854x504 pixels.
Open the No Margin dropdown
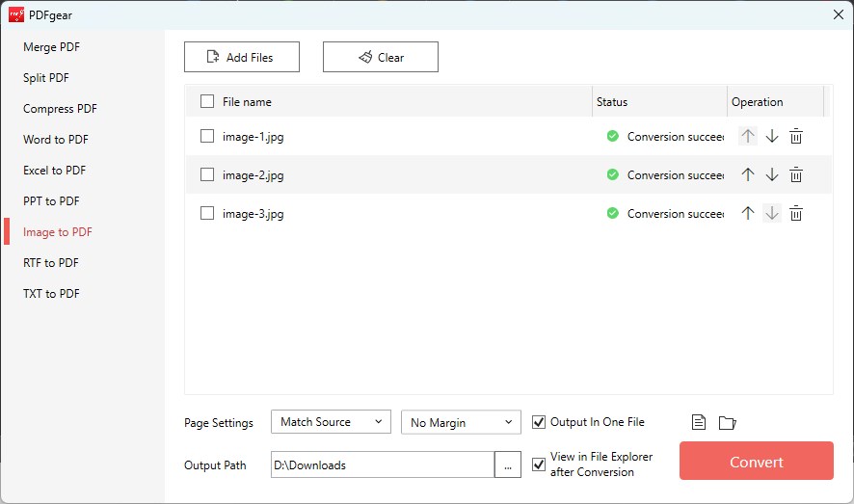[461, 422]
